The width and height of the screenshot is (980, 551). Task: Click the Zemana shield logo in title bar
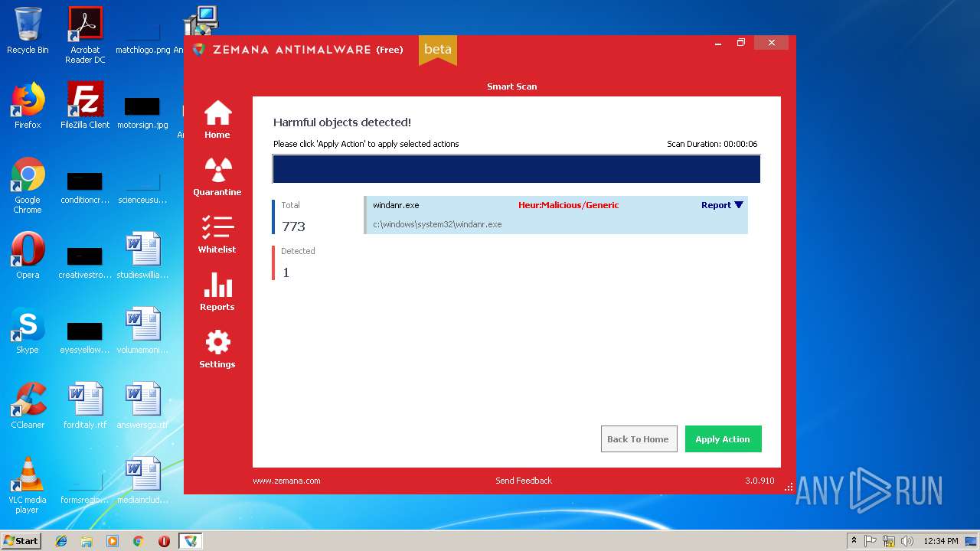tap(199, 49)
